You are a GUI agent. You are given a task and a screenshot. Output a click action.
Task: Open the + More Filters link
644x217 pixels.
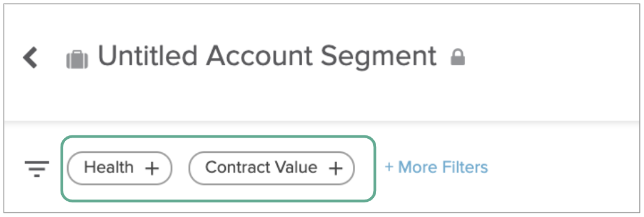pos(436,167)
